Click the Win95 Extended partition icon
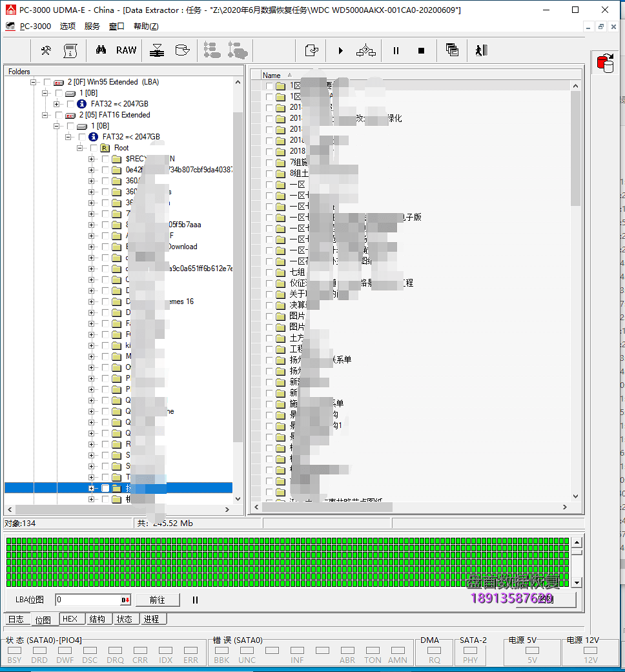625x672 pixels. pos(59,82)
